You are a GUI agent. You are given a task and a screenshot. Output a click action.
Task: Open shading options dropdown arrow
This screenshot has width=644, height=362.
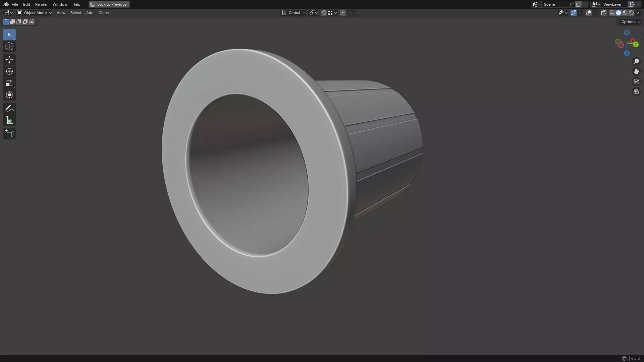click(x=638, y=13)
